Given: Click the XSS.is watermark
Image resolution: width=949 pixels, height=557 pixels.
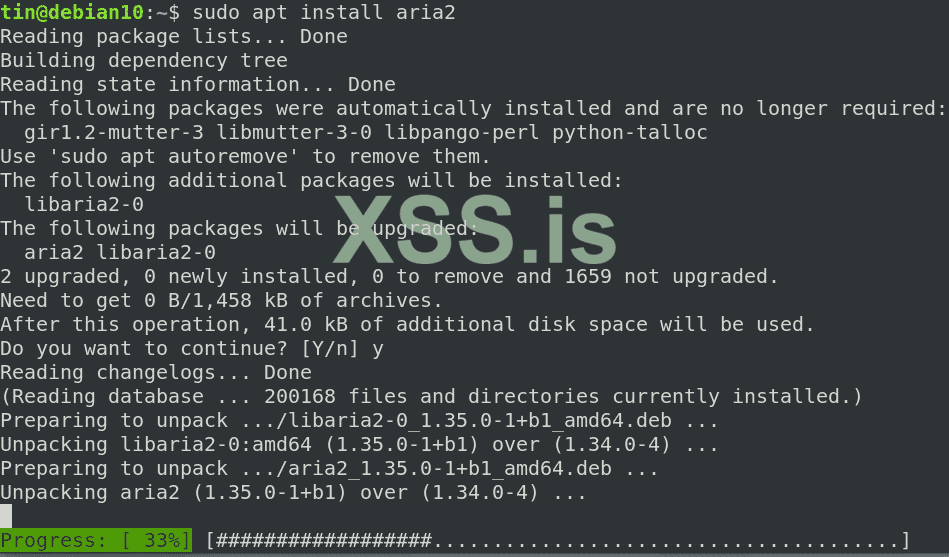Looking at the screenshot, I should tap(475, 232).
